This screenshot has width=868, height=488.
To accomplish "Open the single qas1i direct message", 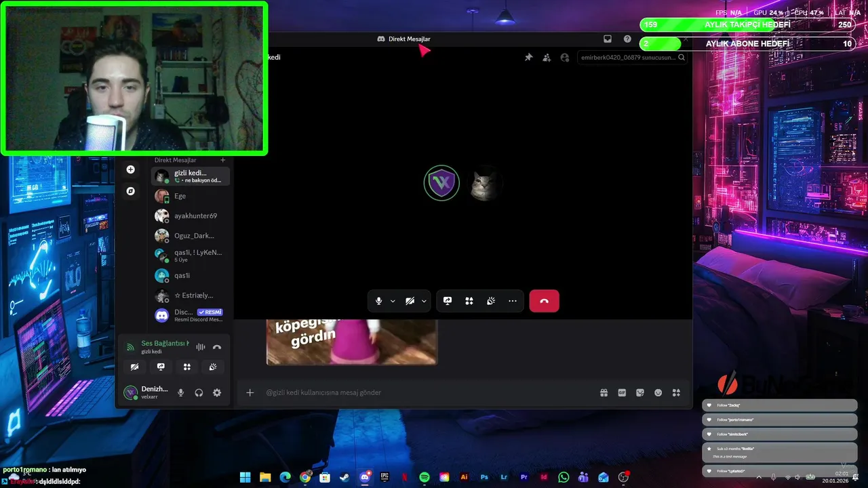I will [191, 276].
